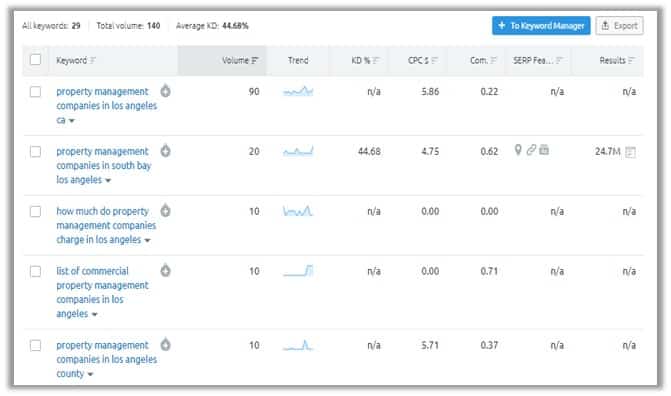Sort by KD % column header
Viewport: 671px width, 396px height.
[365, 60]
